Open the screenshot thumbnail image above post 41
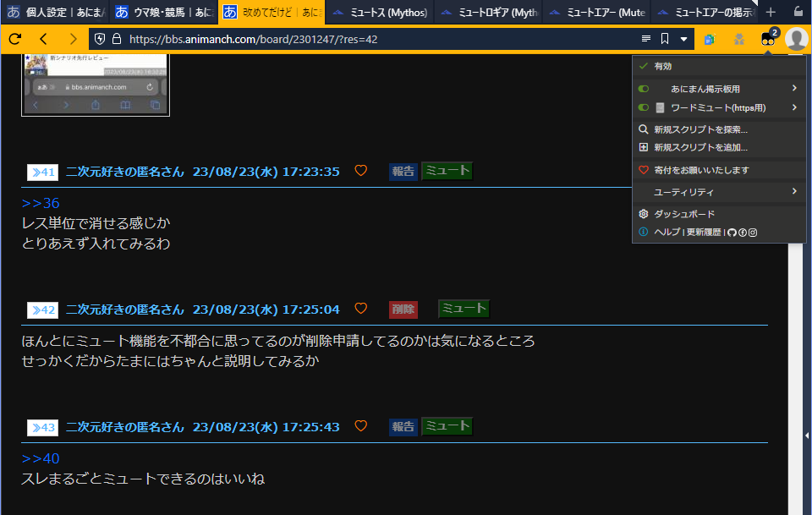The image size is (812, 515). (x=96, y=85)
